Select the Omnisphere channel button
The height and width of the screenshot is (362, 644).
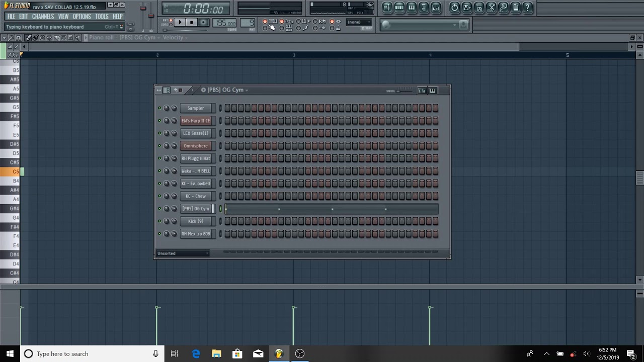[x=196, y=146]
